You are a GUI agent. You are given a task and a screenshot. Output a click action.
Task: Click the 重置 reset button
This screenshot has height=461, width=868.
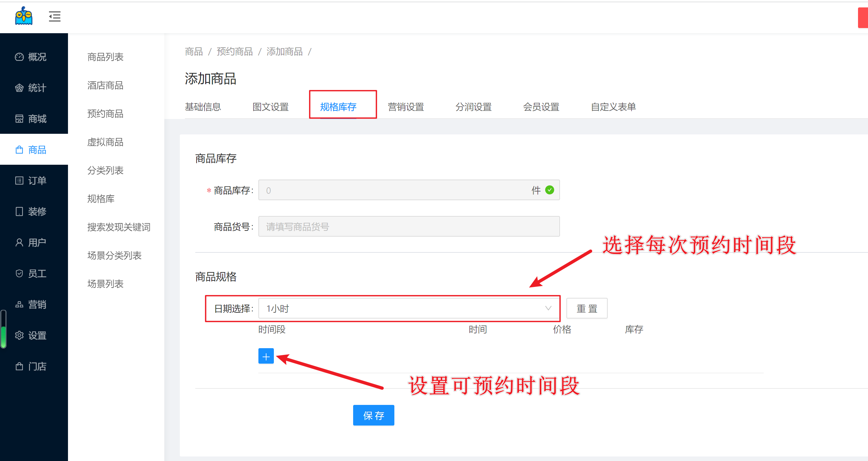tap(587, 308)
